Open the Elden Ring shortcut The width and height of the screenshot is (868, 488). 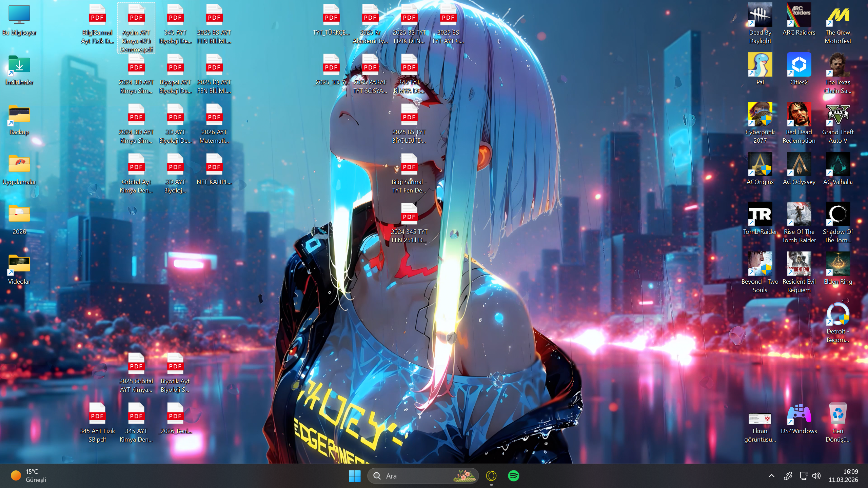click(x=838, y=269)
